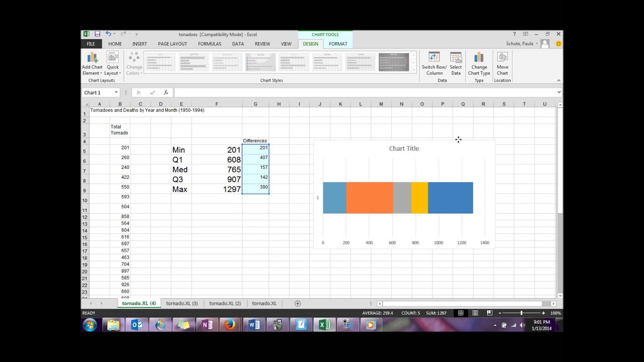
Task: Open the Change Colors palette
Action: click(x=134, y=64)
